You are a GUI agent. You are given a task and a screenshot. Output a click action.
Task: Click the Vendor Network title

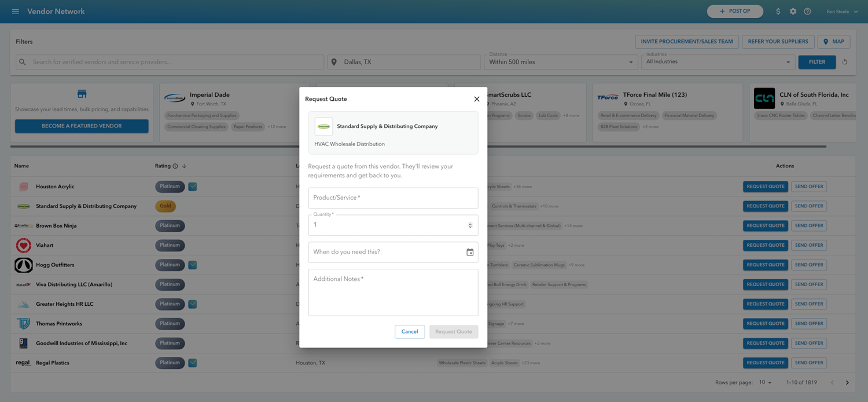coord(56,11)
